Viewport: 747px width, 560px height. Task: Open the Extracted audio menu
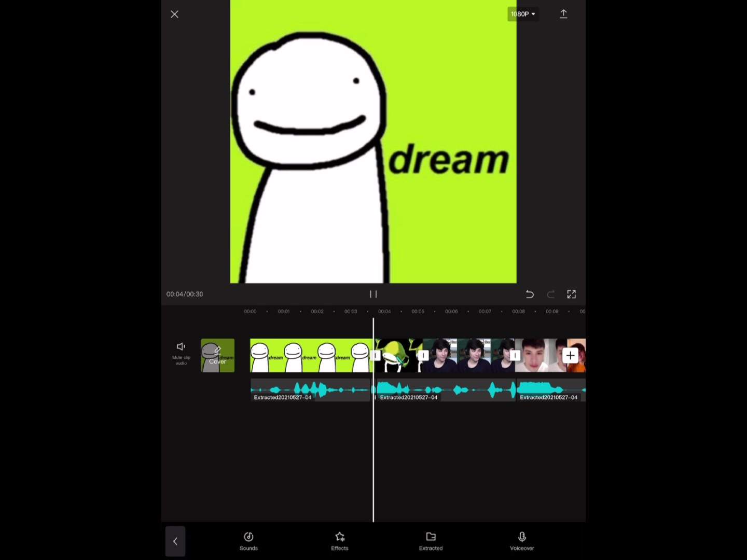point(431,541)
